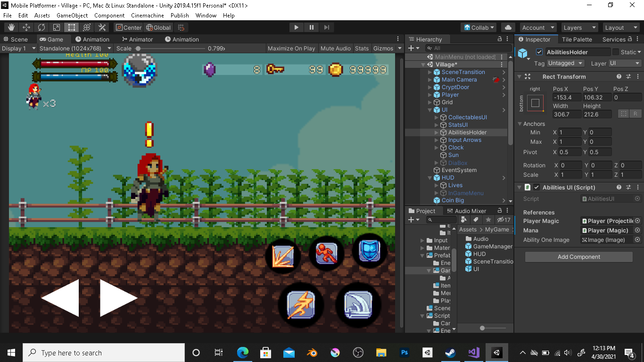644x362 pixels.
Task: Select the Rotate tool
Action: pos(41,27)
